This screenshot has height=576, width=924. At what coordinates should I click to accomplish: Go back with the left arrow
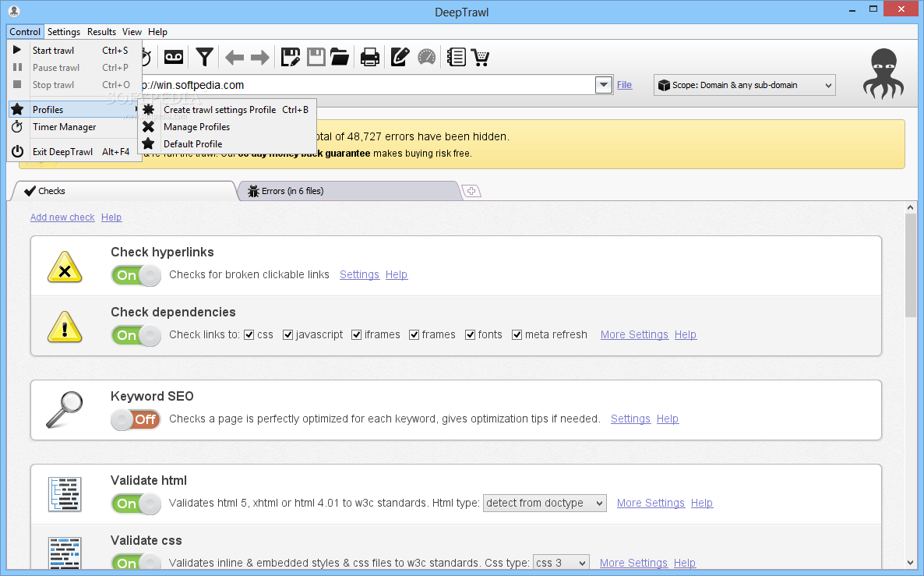click(x=235, y=57)
